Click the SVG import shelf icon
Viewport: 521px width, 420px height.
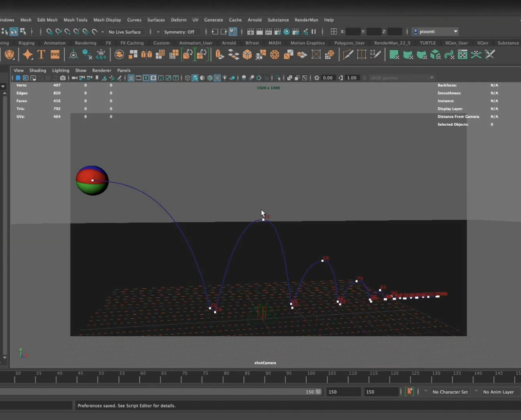point(55,55)
